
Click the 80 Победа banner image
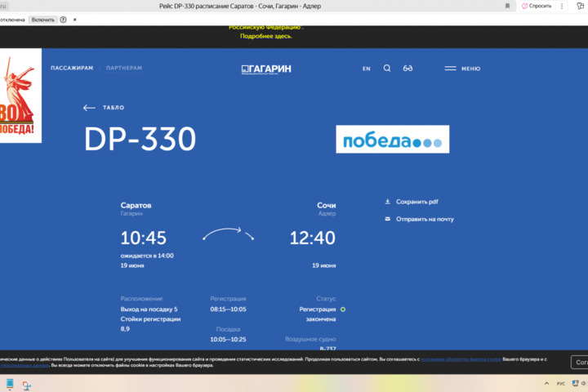[x=20, y=96]
